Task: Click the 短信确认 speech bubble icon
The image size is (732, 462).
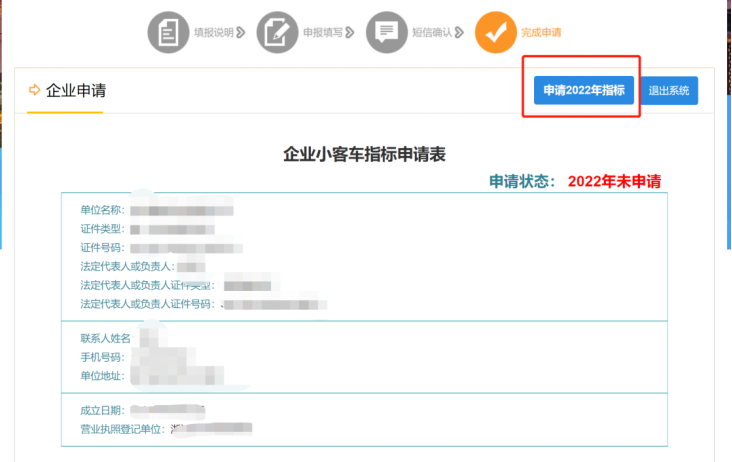Action: click(386, 32)
